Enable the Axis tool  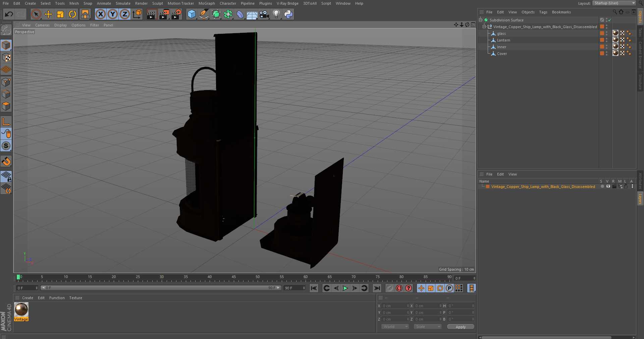tap(6, 122)
